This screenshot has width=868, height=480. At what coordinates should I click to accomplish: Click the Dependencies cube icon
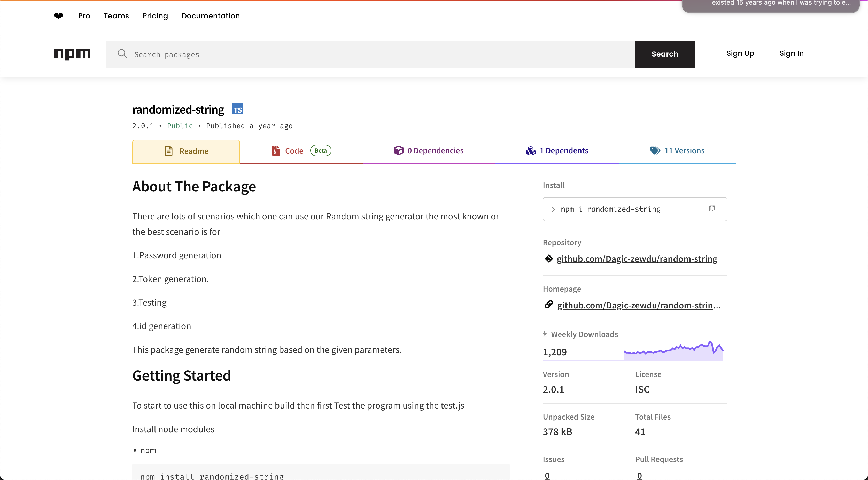click(398, 150)
